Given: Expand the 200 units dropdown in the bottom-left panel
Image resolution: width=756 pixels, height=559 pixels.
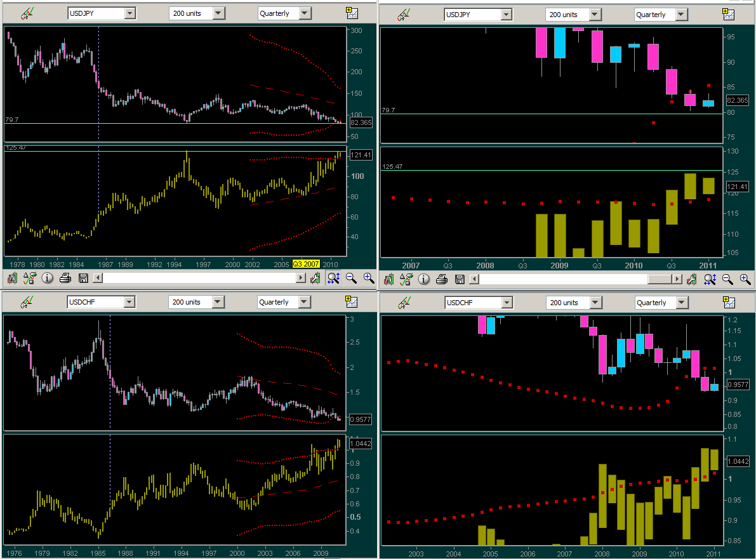Looking at the screenshot, I should point(218,302).
